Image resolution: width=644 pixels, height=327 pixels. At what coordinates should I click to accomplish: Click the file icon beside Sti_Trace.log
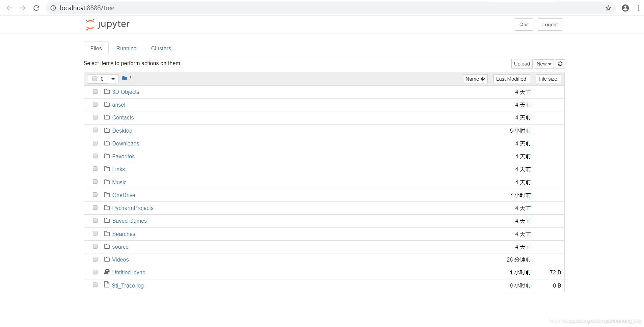[x=107, y=285]
